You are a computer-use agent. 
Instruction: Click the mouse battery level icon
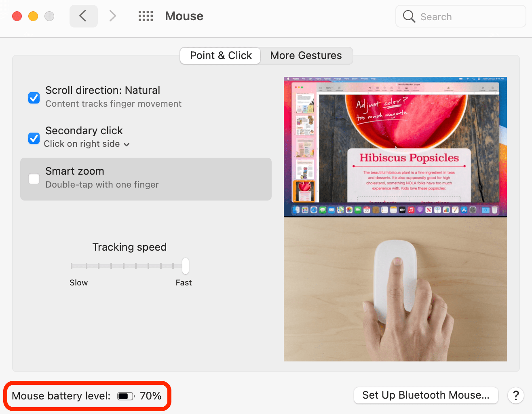click(x=125, y=396)
